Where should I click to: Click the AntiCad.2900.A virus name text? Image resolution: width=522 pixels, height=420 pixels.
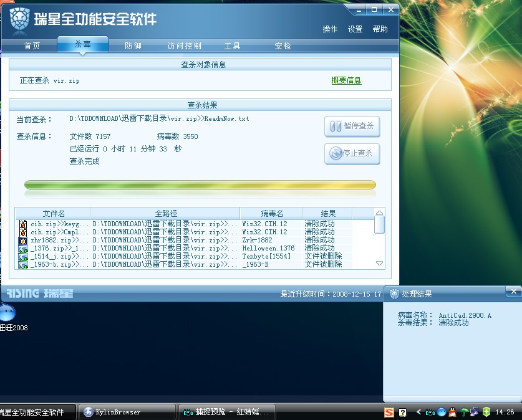[465, 315]
